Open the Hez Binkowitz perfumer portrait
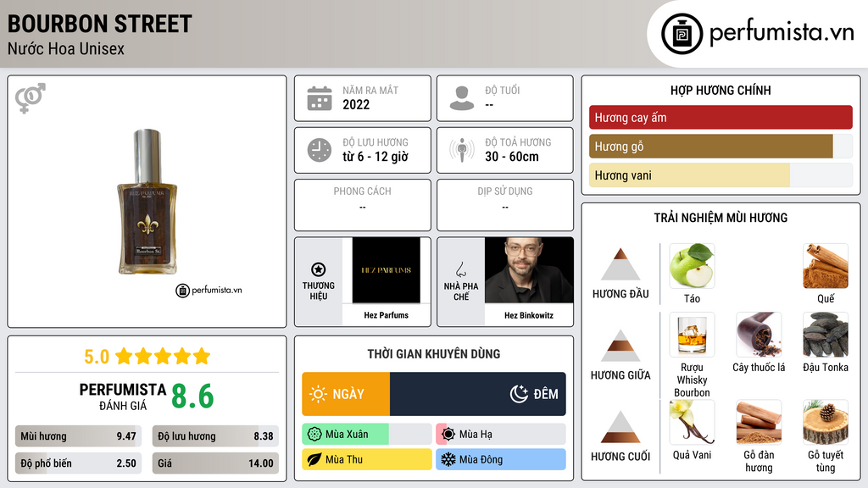This screenshot has height=488, width=868. click(x=529, y=270)
